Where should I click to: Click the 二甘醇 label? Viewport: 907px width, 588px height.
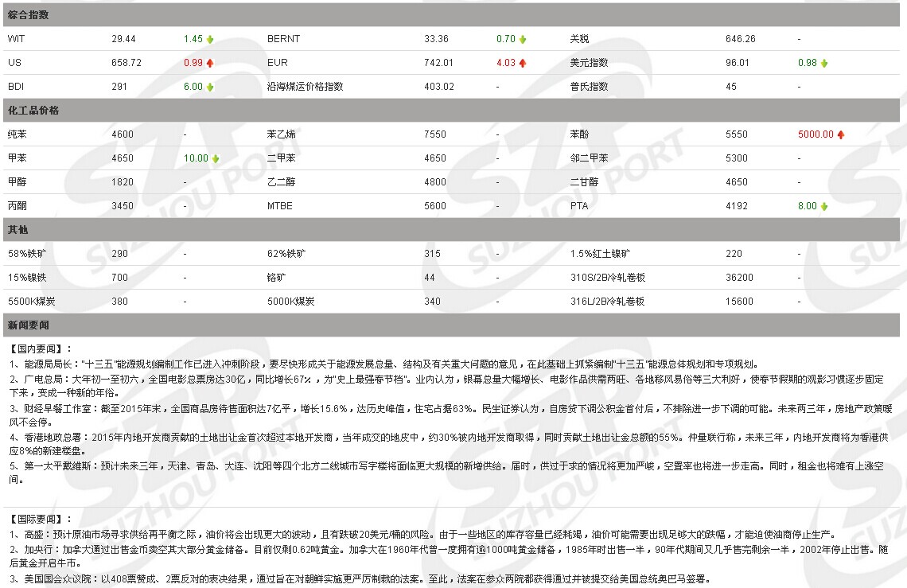584,181
